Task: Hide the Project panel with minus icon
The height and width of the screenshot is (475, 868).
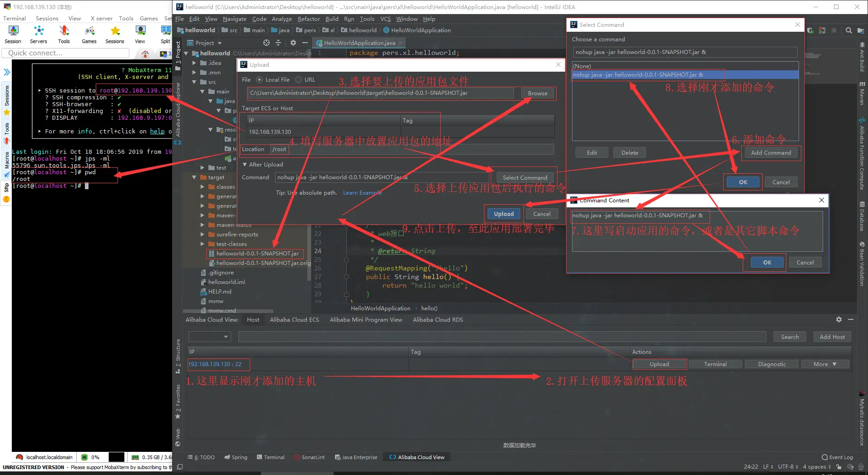Action: [305, 43]
